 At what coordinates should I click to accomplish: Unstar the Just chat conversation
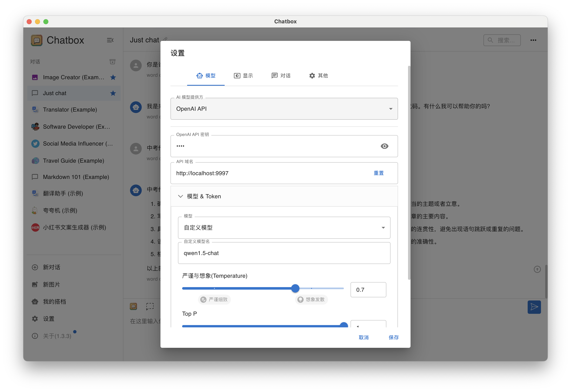[113, 93]
